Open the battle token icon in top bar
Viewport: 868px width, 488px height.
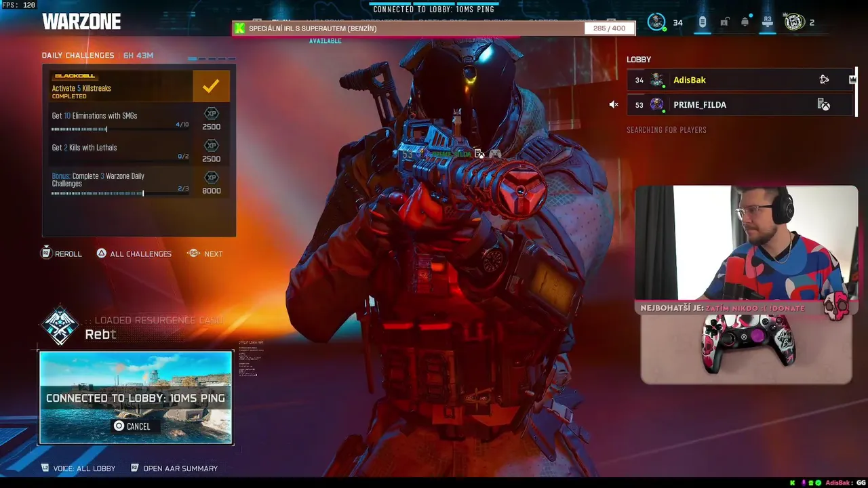703,22
